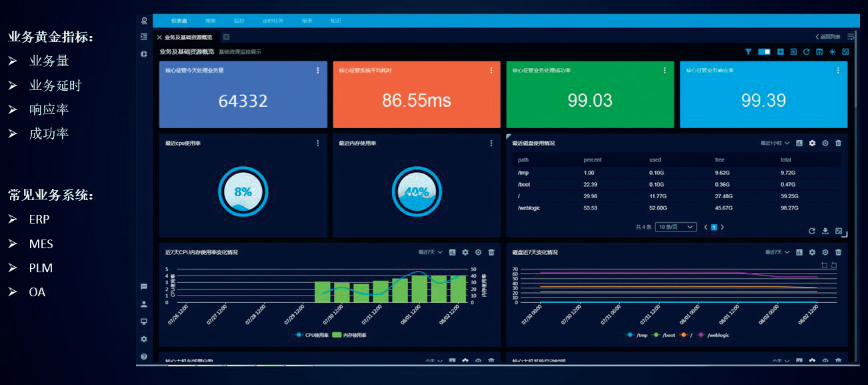Image resolution: width=868 pixels, height=385 pixels.
Task: Click the filter funnel icon in dashboard toolbar
Action: pos(748,51)
